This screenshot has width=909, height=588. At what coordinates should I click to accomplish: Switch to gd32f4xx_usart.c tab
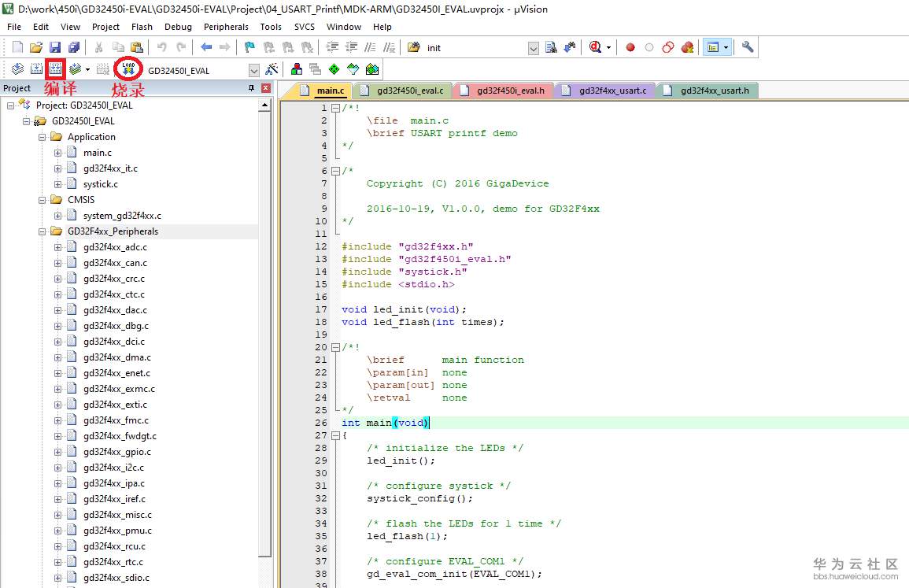pyautogui.click(x=612, y=91)
